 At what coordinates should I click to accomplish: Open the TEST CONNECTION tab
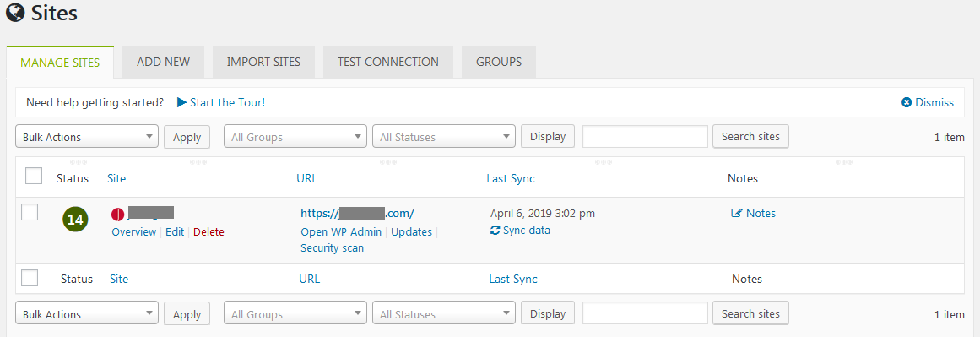coord(388,62)
